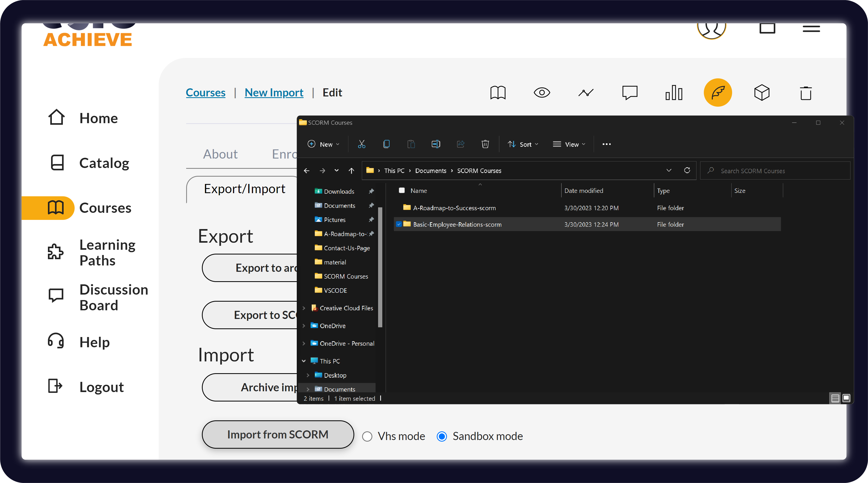Open the About tab

(x=220, y=154)
